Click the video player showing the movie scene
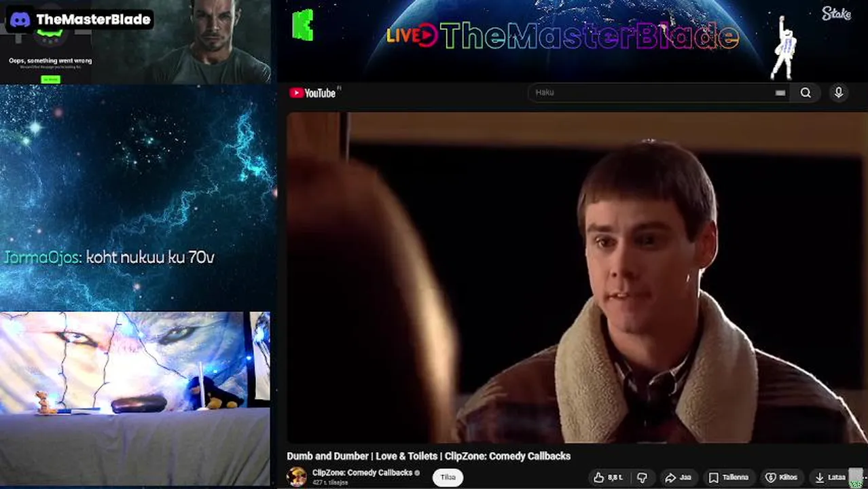Image resolution: width=868 pixels, height=489 pixels. click(x=576, y=277)
